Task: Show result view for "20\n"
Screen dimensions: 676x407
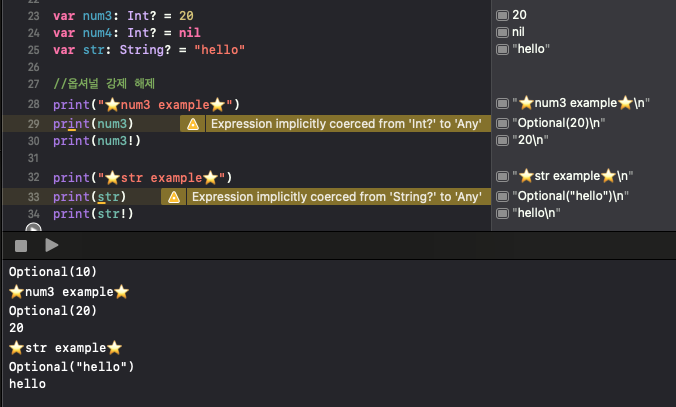Action: 502,141
